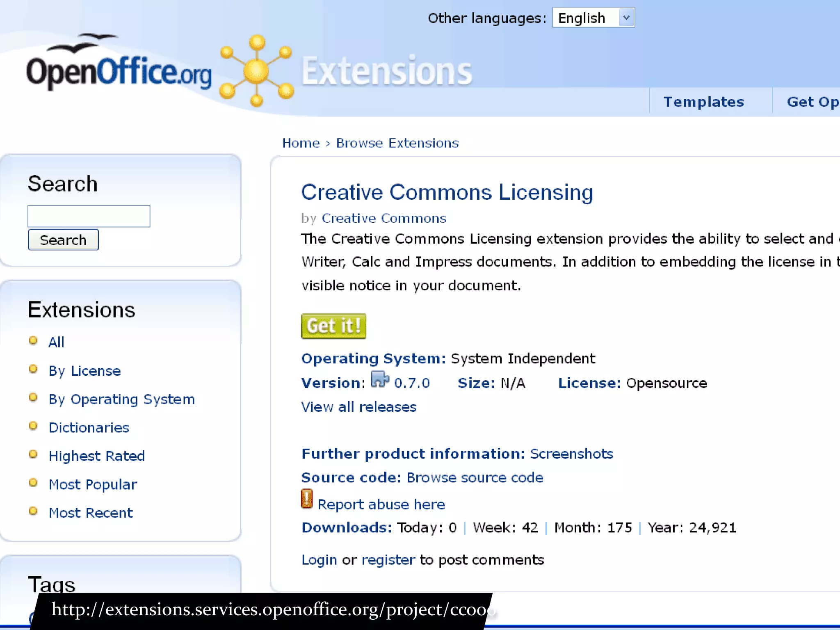Screen dimensions: 840x630
Task: Click the Opensource license text
Action: point(667,383)
